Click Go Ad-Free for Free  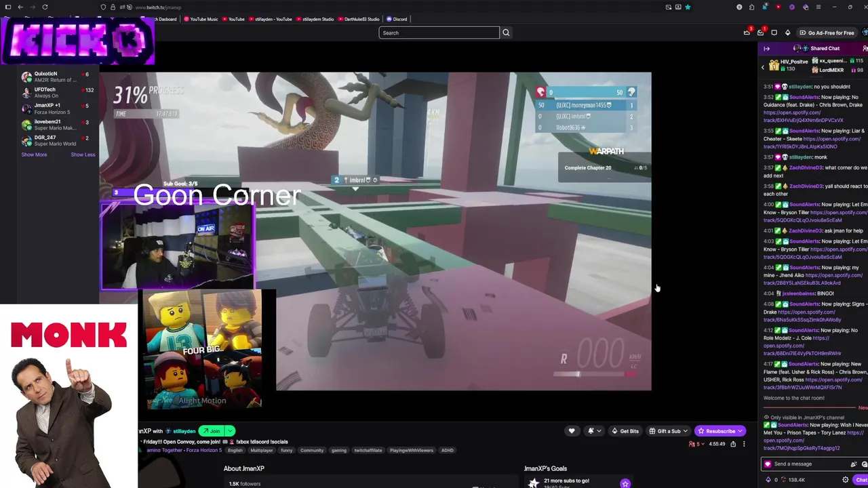pos(827,33)
